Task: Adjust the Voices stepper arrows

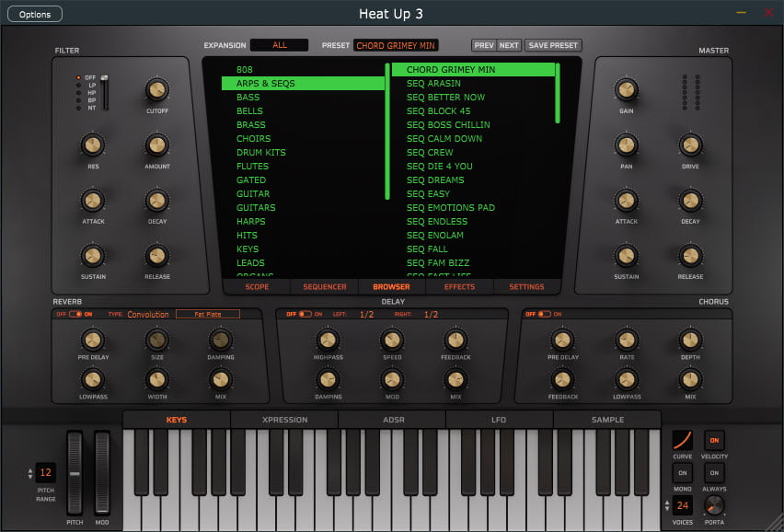Action: pos(666,505)
